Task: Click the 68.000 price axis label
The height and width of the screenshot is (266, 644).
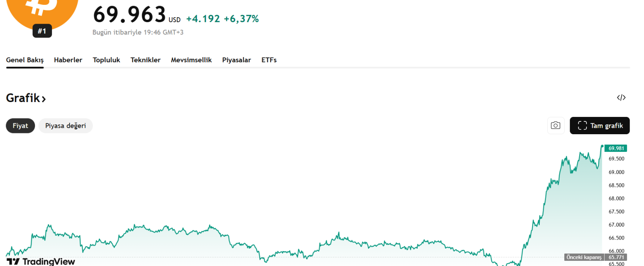Action: 616,198
